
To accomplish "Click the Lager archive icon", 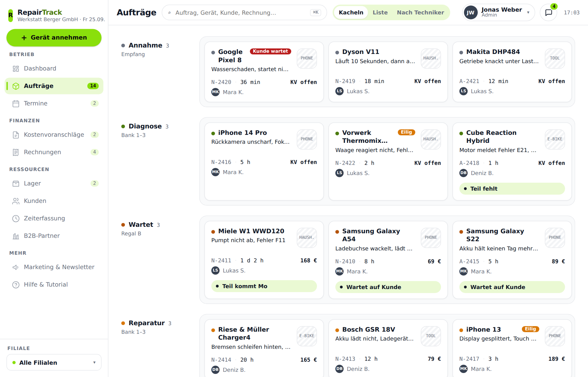I will pos(16,184).
